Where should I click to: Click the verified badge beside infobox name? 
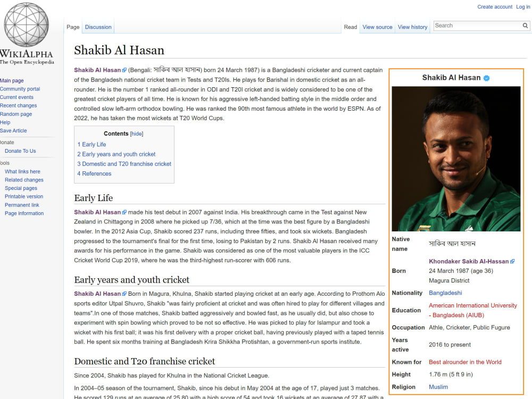pos(486,78)
